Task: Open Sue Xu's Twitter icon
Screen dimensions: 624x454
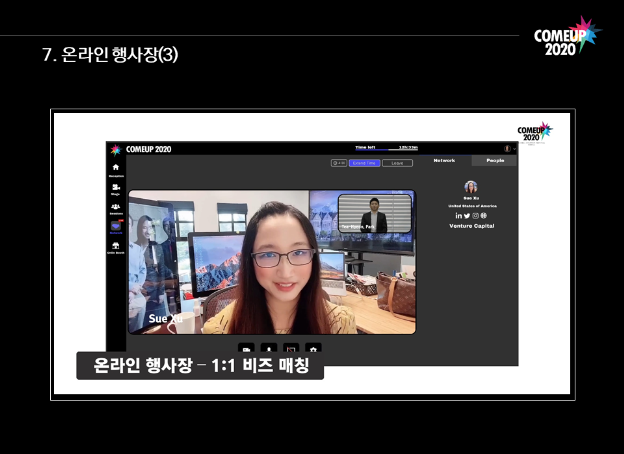Action: point(467,216)
